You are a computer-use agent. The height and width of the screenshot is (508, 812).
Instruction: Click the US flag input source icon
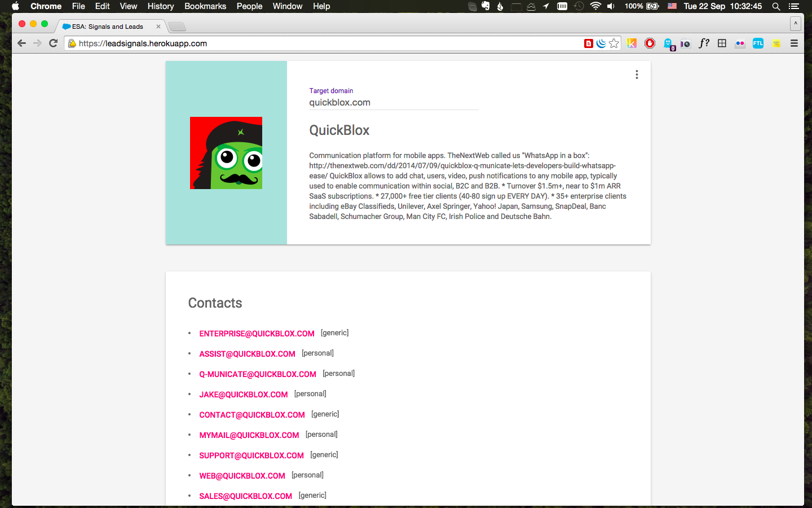pyautogui.click(x=672, y=6)
